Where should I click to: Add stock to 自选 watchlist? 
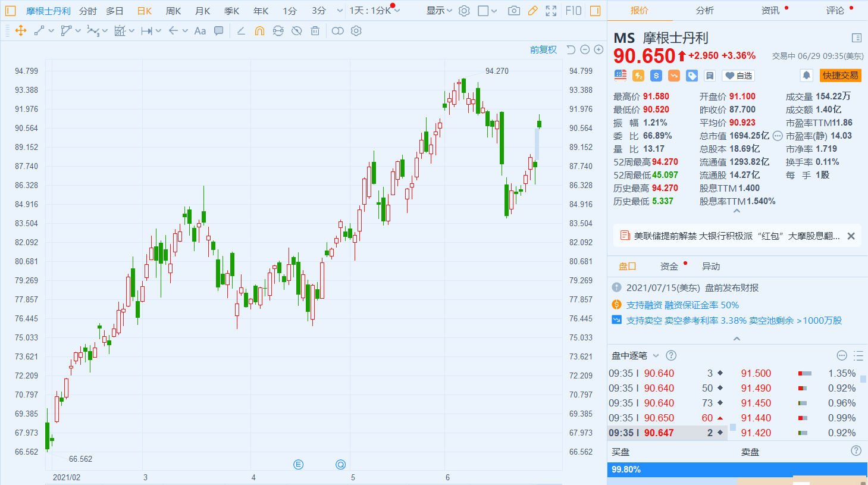[x=738, y=76]
